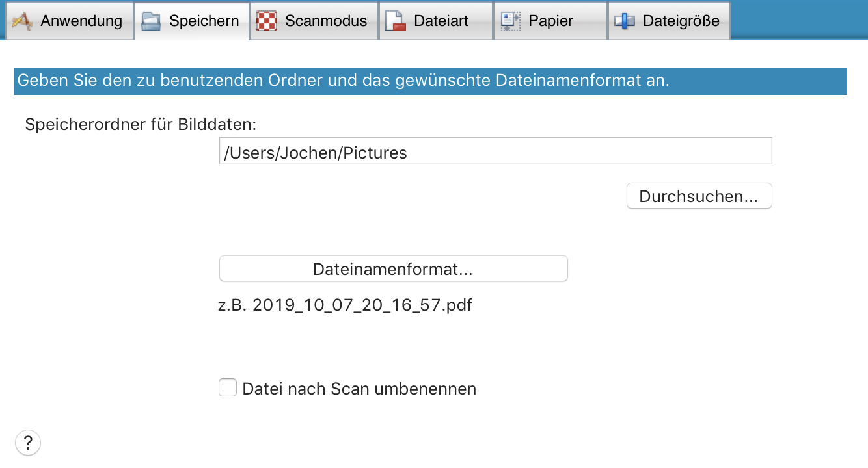Click the 'Speicherordner für Bilddaten' label
This screenshot has height=468, width=868.
pos(141,124)
